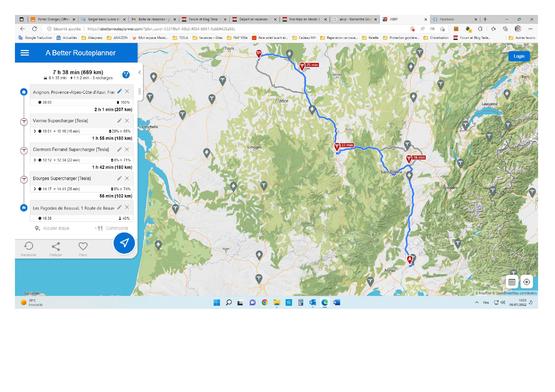Click the Recalculer refresh icon
The width and height of the screenshot is (555, 392).
[29, 246]
